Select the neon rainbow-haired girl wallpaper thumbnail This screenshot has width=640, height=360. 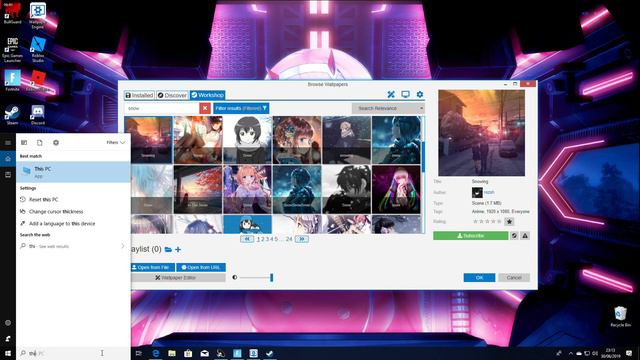point(396,189)
